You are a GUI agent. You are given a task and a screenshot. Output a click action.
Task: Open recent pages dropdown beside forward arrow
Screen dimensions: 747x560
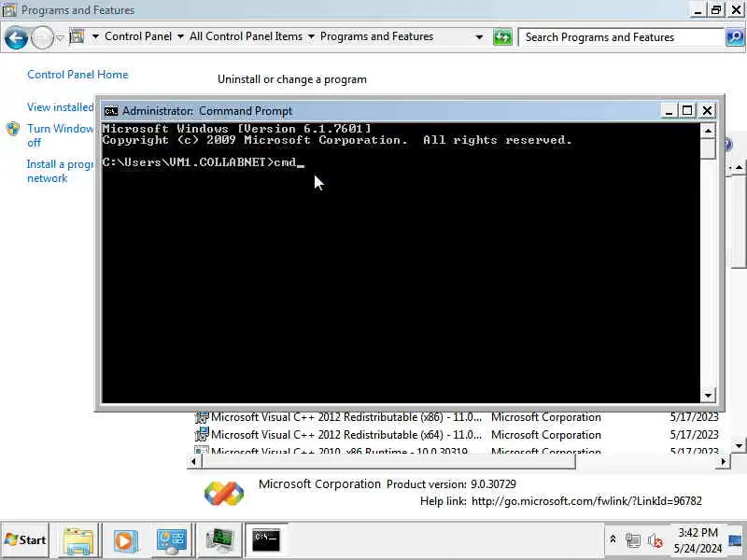[60, 37]
